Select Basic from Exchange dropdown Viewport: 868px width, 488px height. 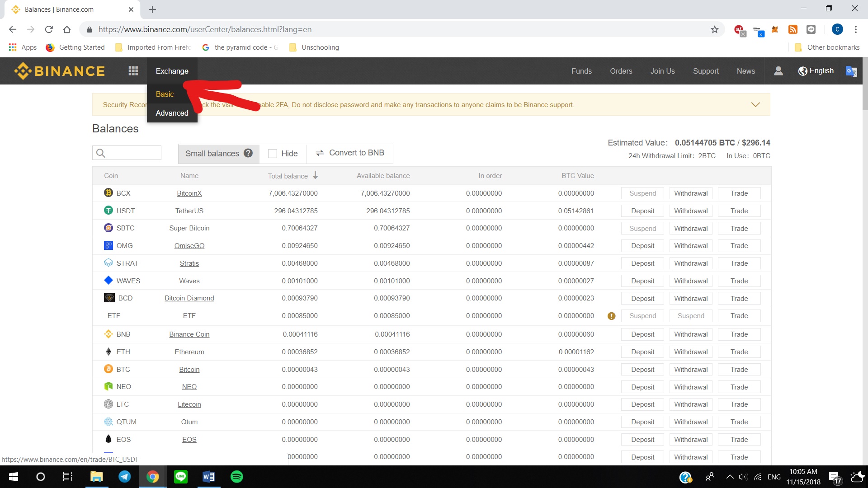(165, 94)
